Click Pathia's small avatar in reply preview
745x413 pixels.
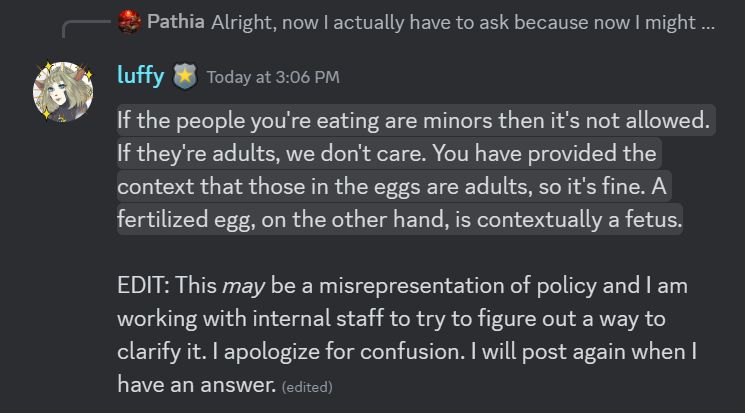[129, 20]
